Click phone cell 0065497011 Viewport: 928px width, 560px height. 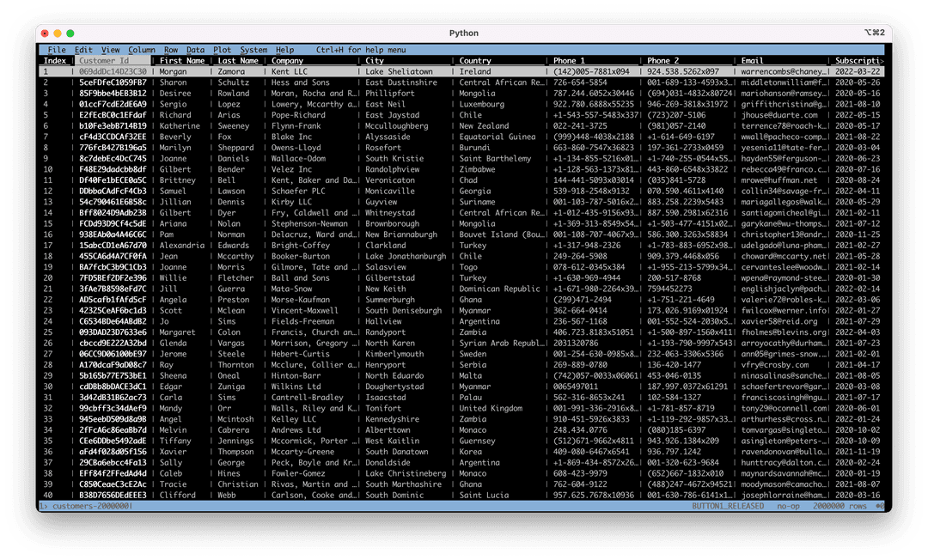click(x=575, y=387)
